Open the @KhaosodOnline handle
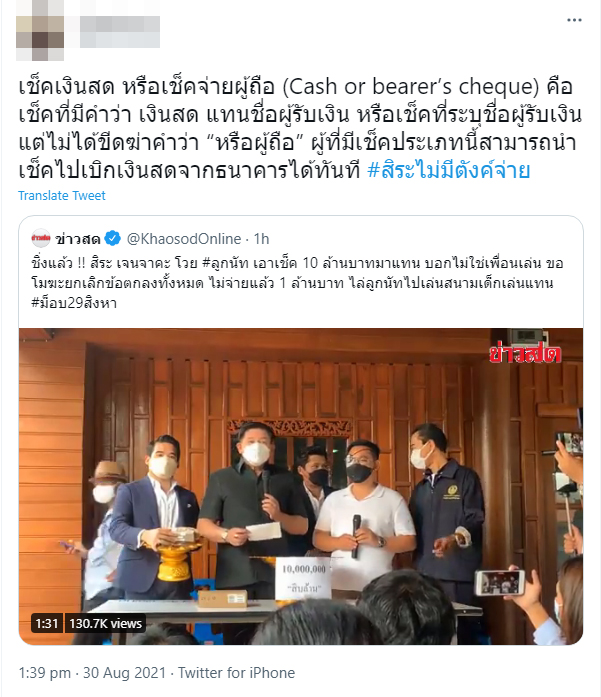601x697 pixels. click(x=184, y=239)
